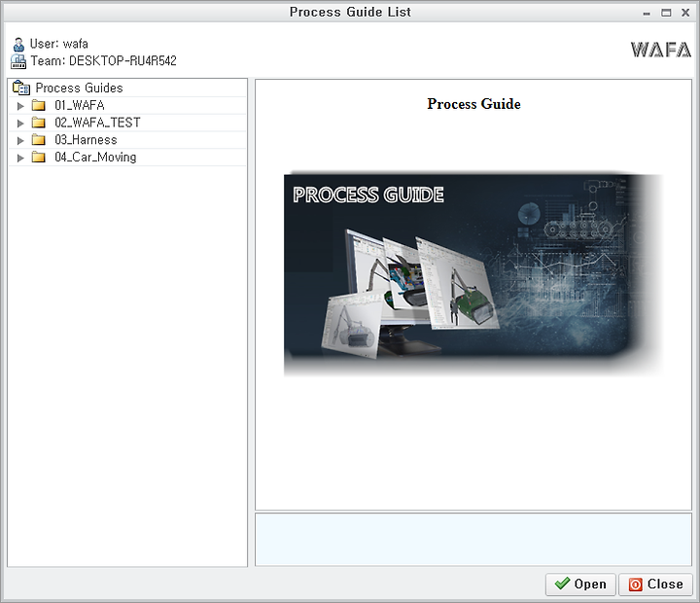This screenshot has height=603, width=700.
Task: Expand the 01_WAFA folder arrow
Action: coord(20,106)
